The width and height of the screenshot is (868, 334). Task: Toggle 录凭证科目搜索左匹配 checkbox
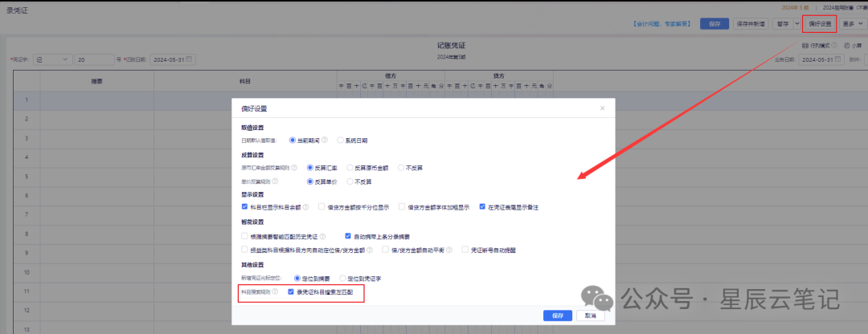coord(291,291)
